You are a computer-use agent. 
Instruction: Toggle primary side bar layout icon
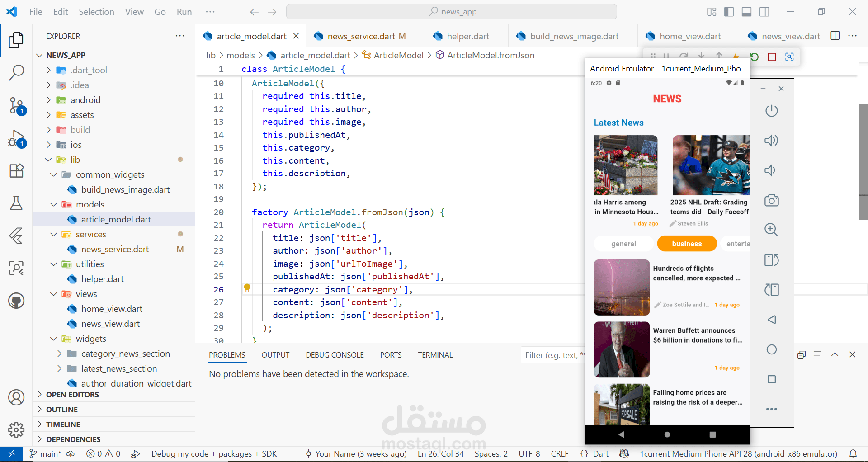pyautogui.click(x=729, y=12)
